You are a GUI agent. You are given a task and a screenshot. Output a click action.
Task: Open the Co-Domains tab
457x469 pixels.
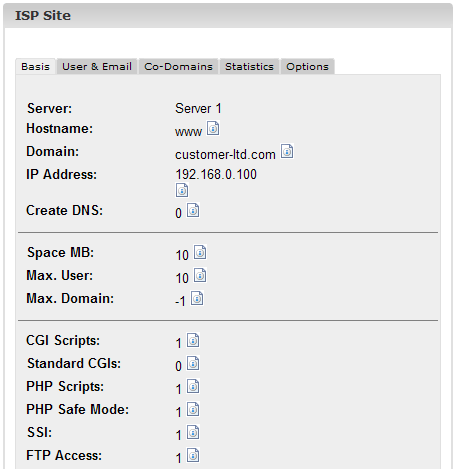pyautogui.click(x=178, y=66)
